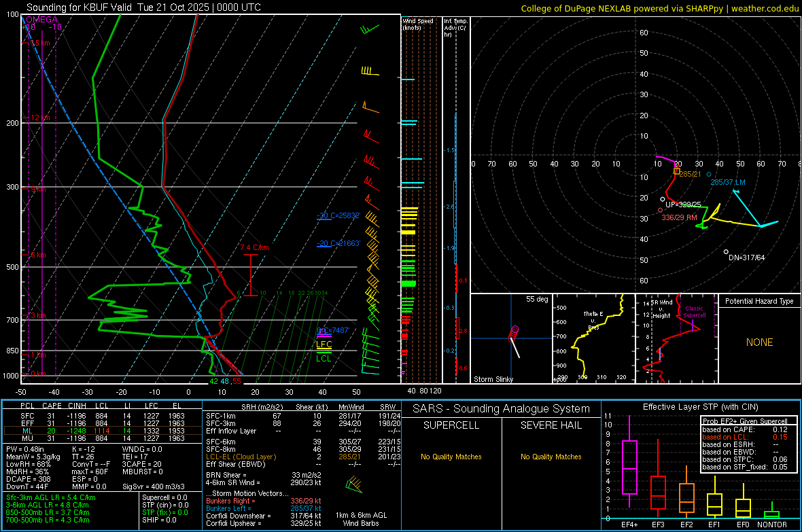Click the 'Bunkers Right' storm motion row
Image resolution: width=802 pixels, height=532 pixels.
(x=263, y=501)
